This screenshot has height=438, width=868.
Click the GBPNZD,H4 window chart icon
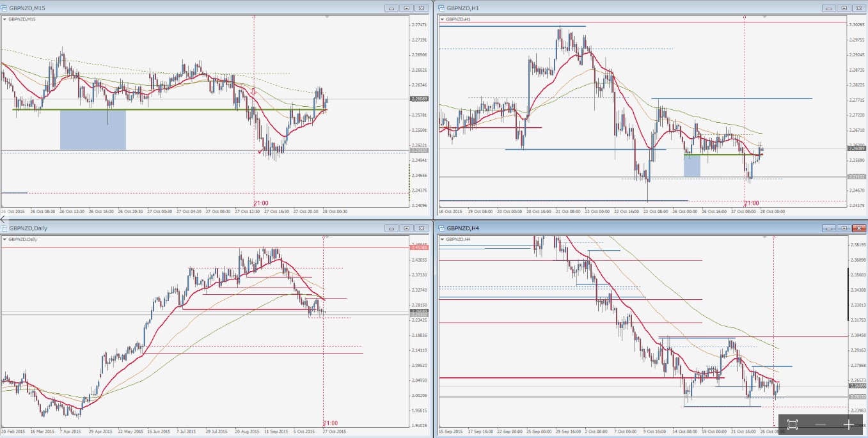tap(441, 228)
